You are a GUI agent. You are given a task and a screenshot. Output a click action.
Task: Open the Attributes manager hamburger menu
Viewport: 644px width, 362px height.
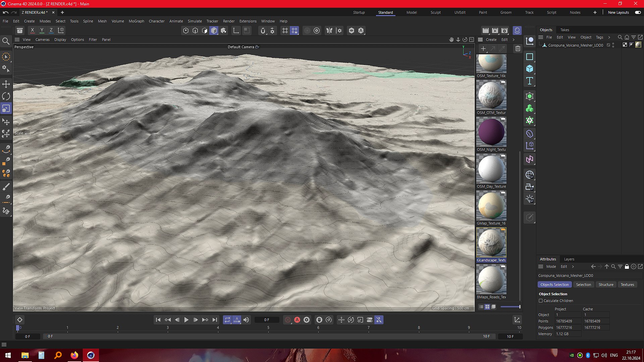tap(541, 266)
